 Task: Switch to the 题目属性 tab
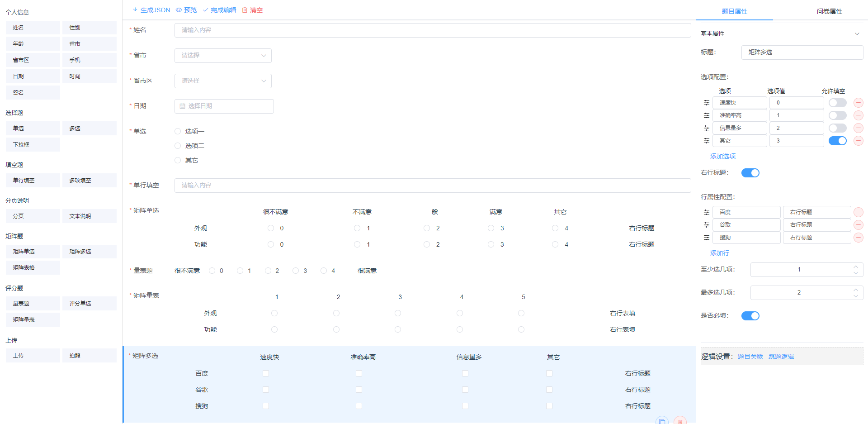pyautogui.click(x=734, y=12)
